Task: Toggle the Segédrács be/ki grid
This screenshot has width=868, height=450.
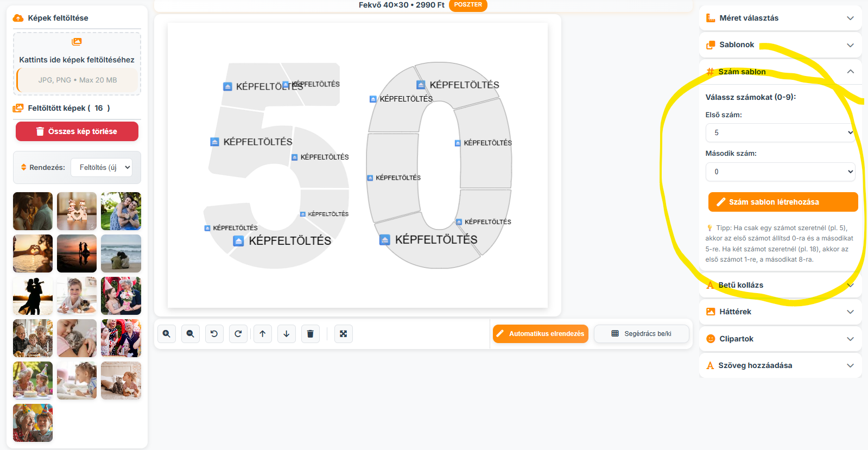Action: pos(641,334)
